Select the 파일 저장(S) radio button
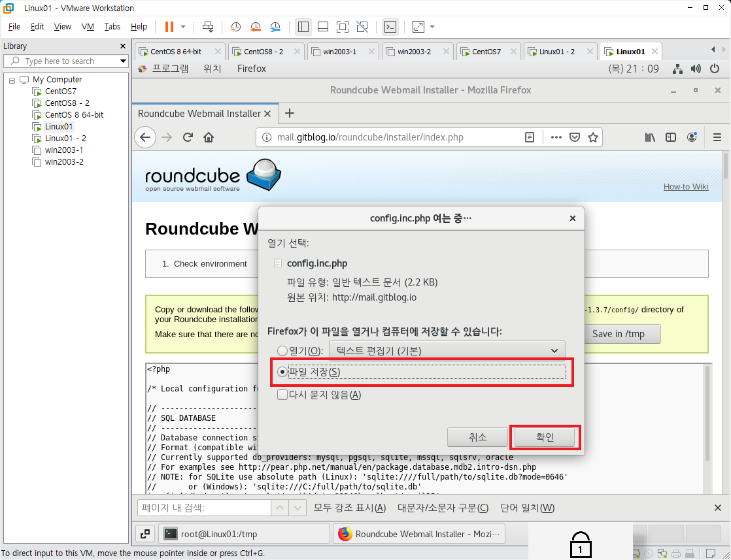 pos(282,372)
